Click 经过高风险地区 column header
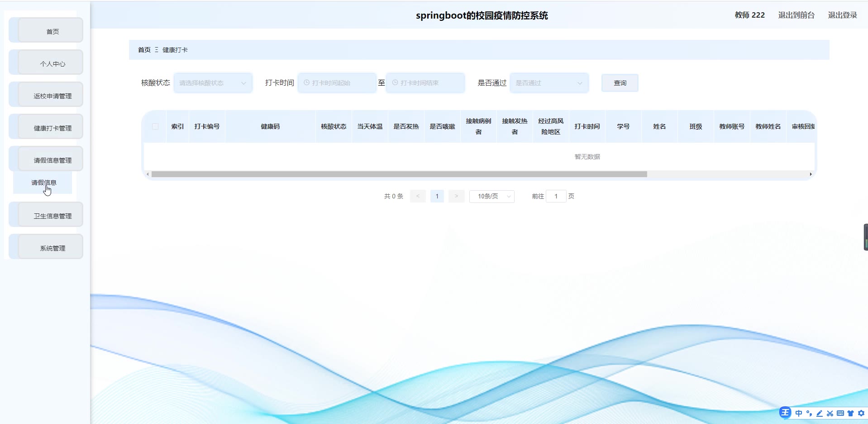The height and width of the screenshot is (424, 868). click(551, 126)
